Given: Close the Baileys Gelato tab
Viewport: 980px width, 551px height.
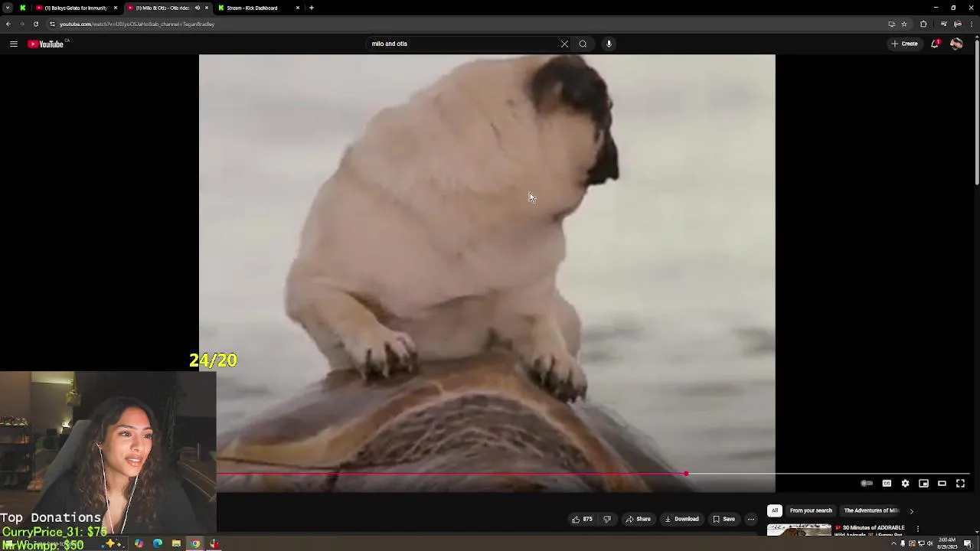Looking at the screenshot, I should (x=116, y=8).
